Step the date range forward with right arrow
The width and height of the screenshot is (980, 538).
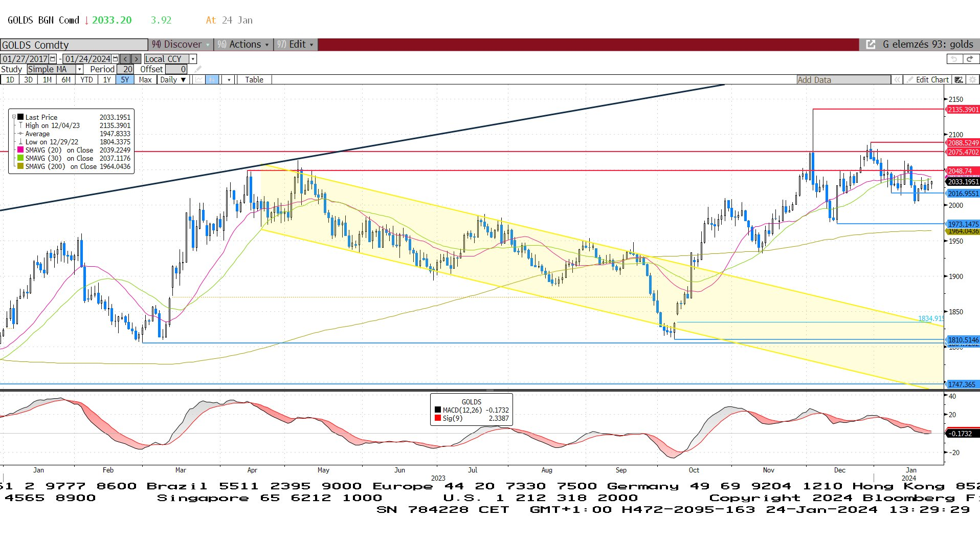tap(136, 59)
